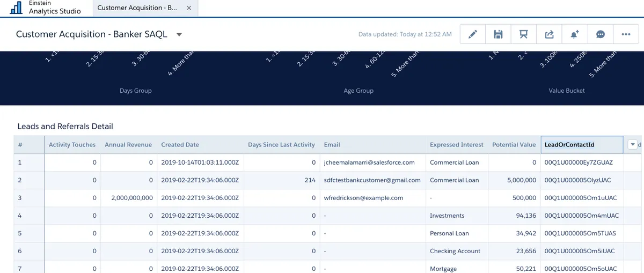
Task: Click the Age Group chart axis label
Action: (358, 91)
